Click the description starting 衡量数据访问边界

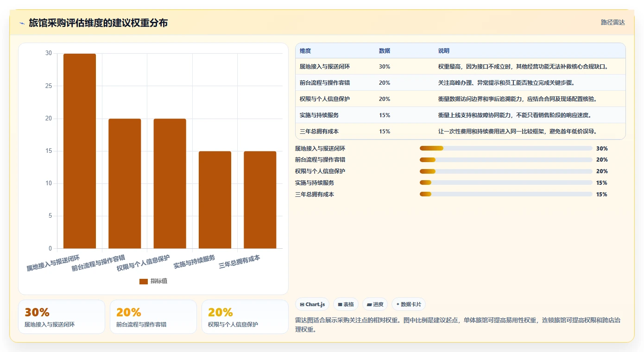(x=518, y=99)
